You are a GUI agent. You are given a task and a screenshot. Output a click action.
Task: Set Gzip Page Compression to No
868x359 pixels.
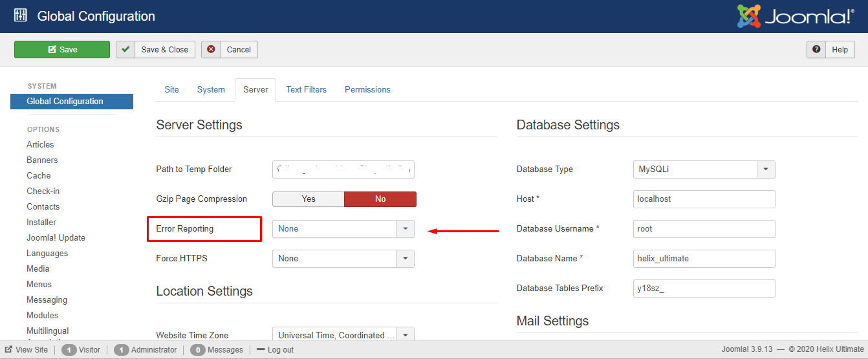(x=380, y=199)
